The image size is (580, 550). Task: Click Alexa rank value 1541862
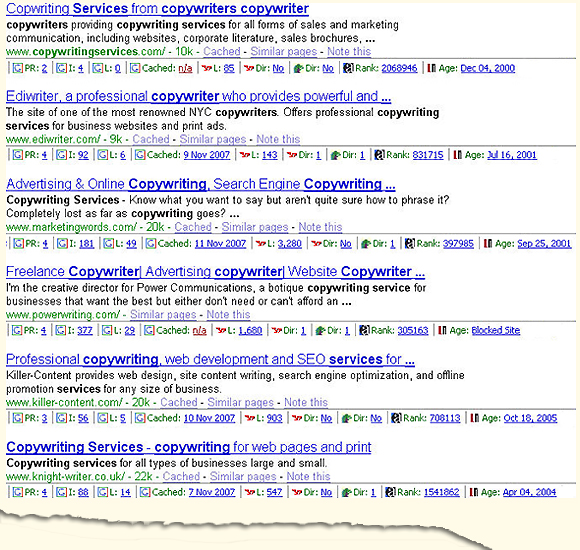[x=442, y=492]
